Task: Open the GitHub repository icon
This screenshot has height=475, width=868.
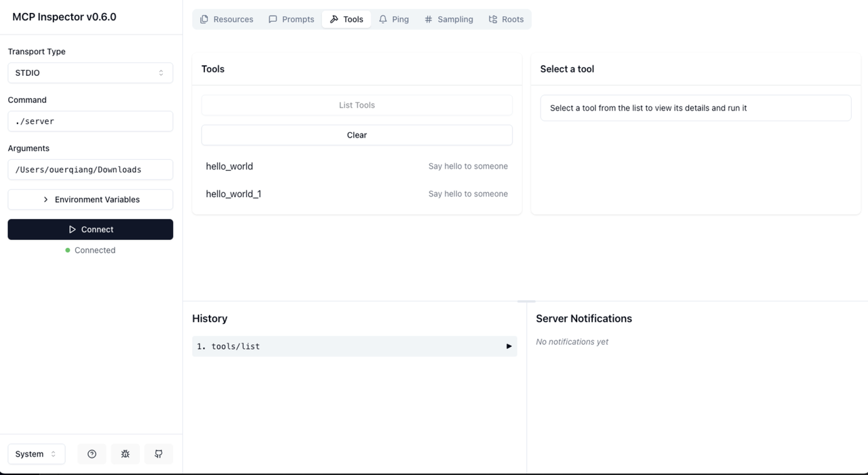Action: (159, 454)
